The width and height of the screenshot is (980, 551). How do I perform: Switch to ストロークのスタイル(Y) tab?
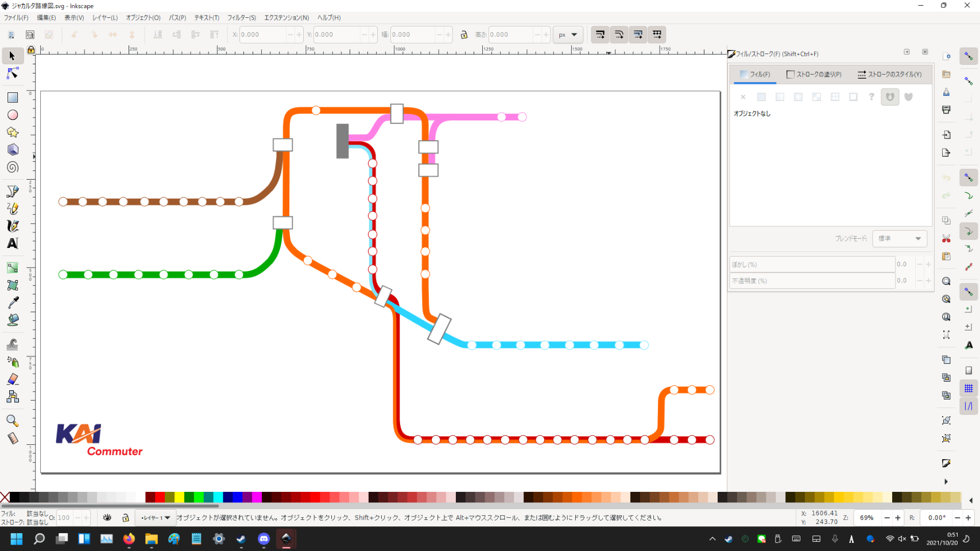pyautogui.click(x=889, y=75)
